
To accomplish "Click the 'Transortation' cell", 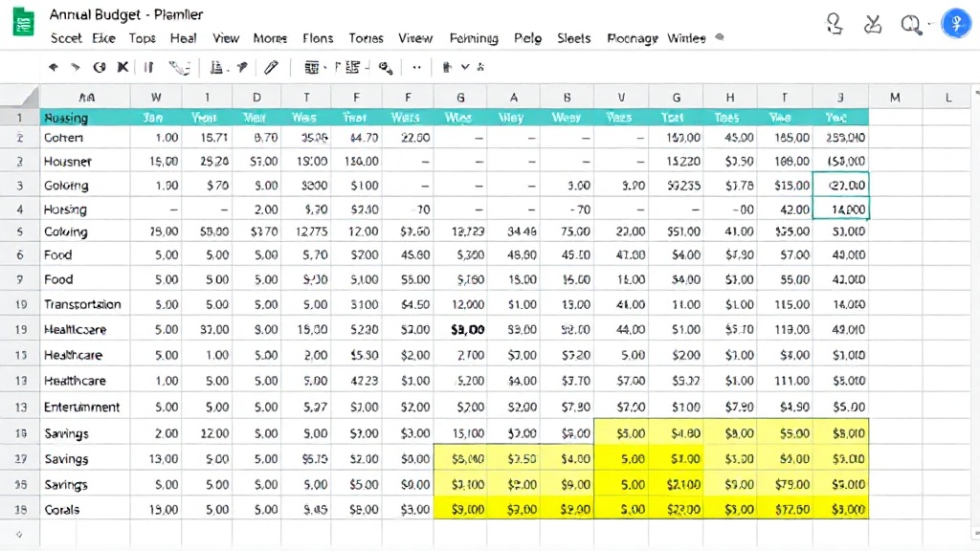I will [85, 304].
